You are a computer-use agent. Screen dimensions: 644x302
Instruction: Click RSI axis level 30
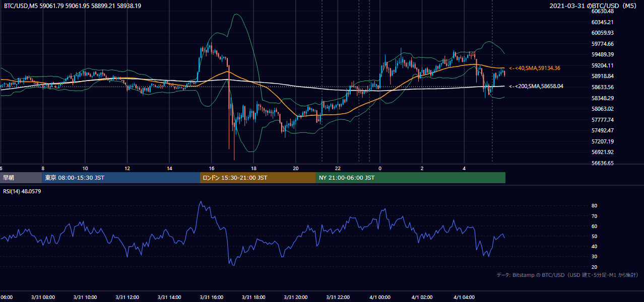tap(594, 257)
